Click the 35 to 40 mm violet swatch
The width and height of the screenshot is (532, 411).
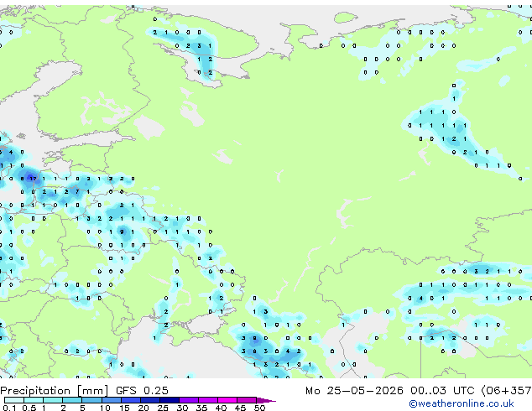click(207, 400)
